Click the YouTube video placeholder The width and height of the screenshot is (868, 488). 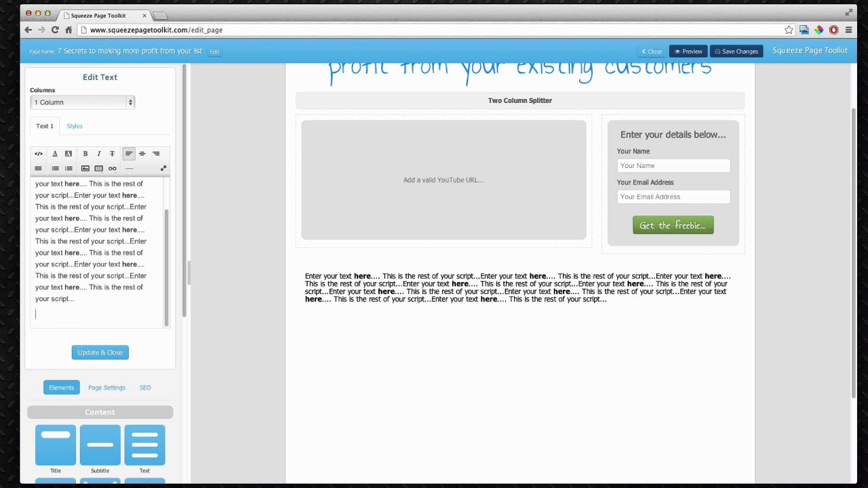(443, 180)
